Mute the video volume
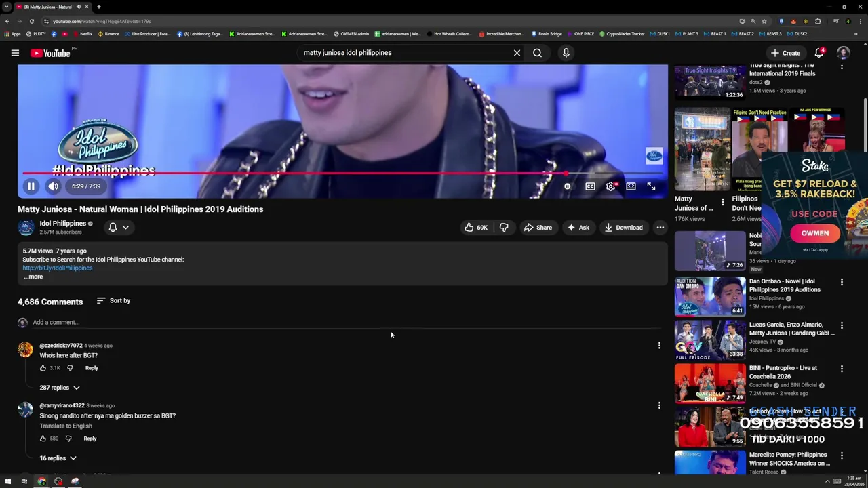868x488 pixels. pyautogui.click(x=53, y=186)
